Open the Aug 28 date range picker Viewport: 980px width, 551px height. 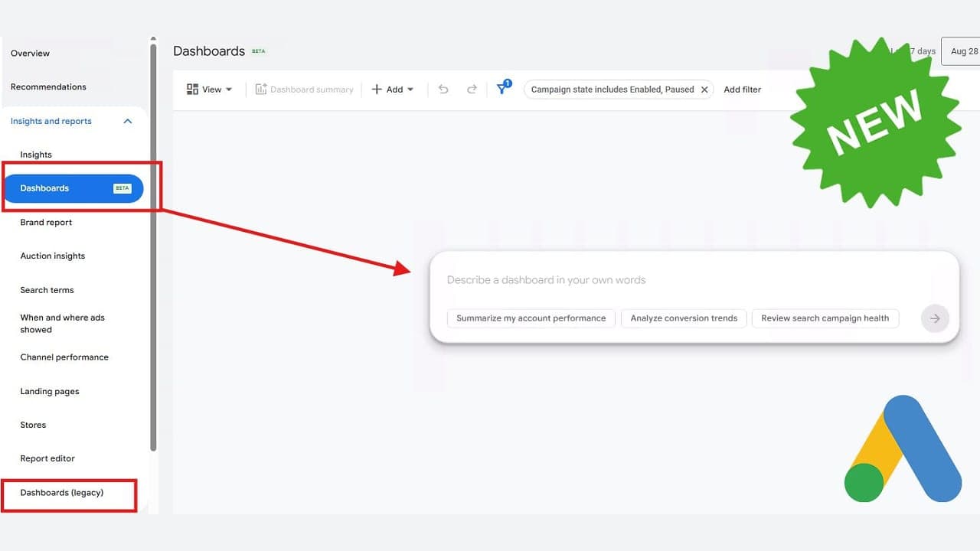pos(961,51)
